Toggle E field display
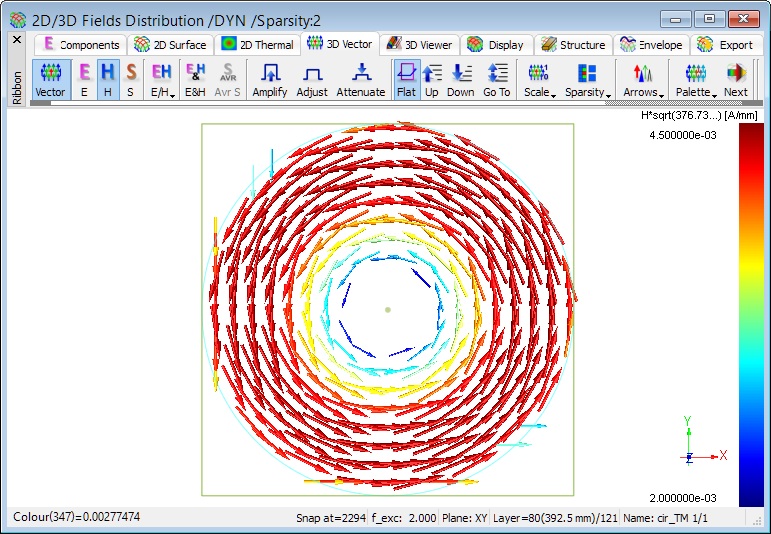The image size is (771, 534). [x=84, y=79]
